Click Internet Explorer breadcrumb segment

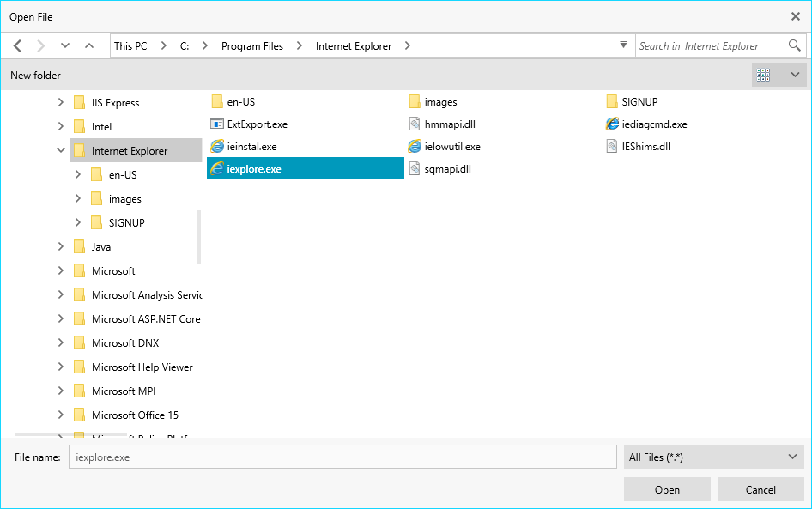coord(354,46)
